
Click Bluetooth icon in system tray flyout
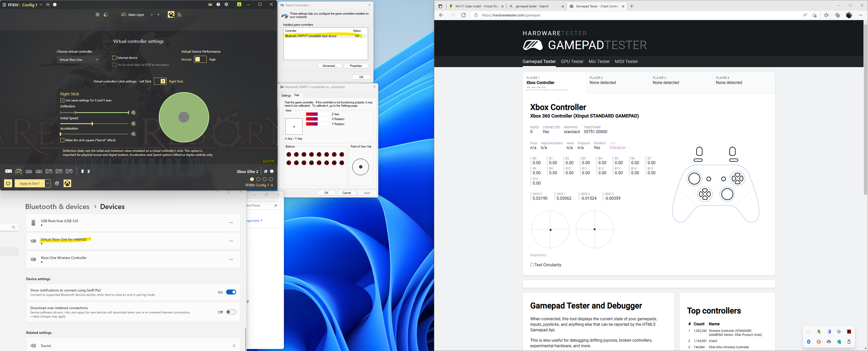[808, 342]
